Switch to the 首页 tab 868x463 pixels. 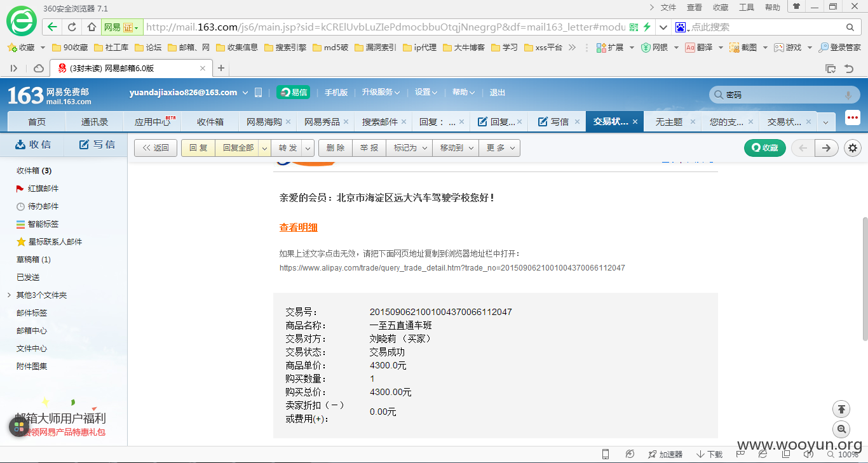(37, 122)
